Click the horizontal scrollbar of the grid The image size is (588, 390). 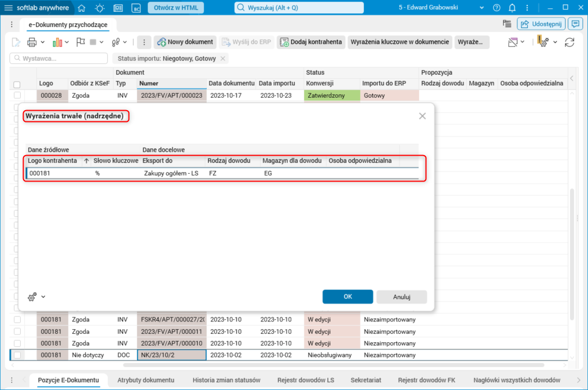click(334, 365)
